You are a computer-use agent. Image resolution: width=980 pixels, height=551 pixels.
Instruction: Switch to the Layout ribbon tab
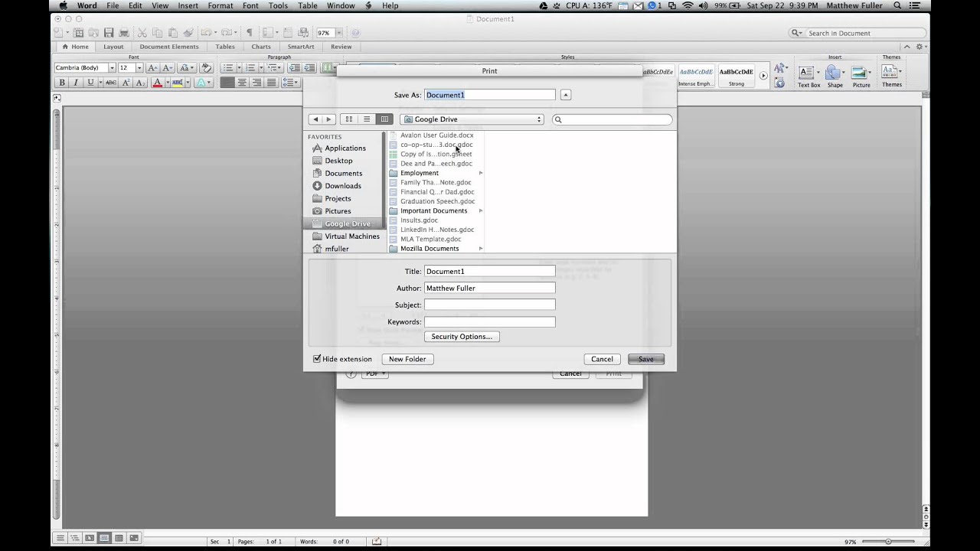tap(113, 47)
